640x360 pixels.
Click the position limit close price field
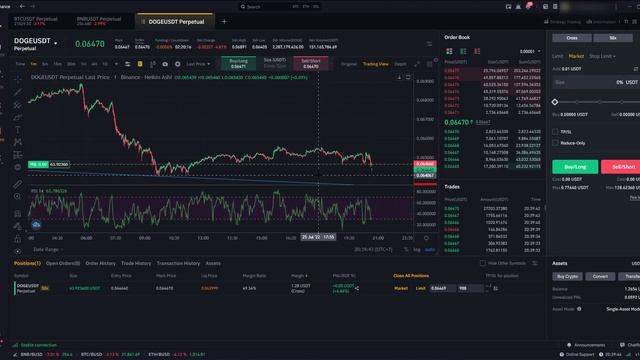[x=442, y=288]
